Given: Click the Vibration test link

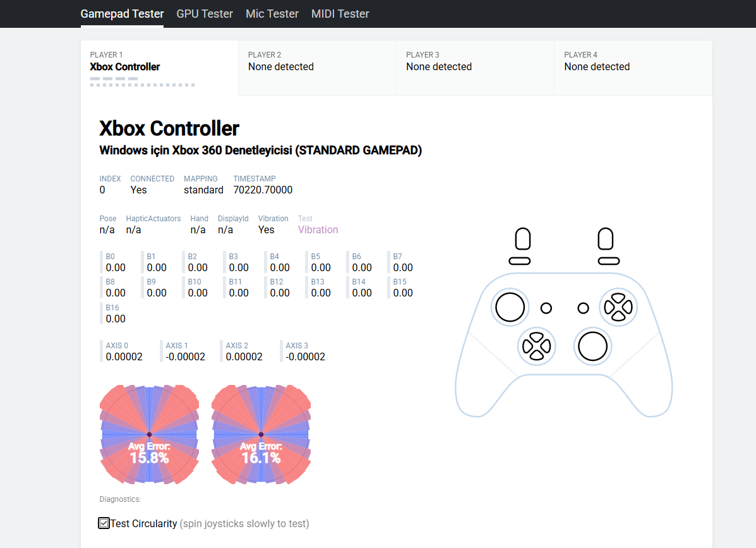Looking at the screenshot, I should (x=318, y=230).
